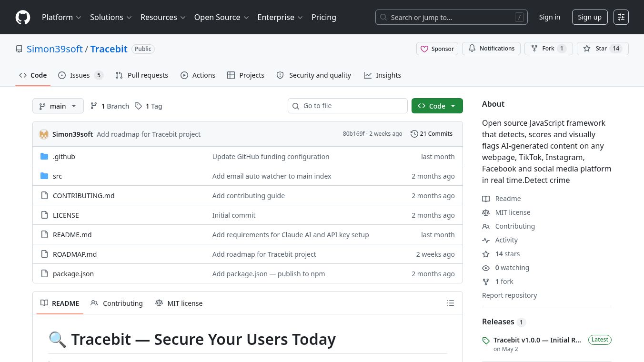The width and height of the screenshot is (644, 362).
Task: Click Report repository link
Action: pyautogui.click(x=509, y=295)
